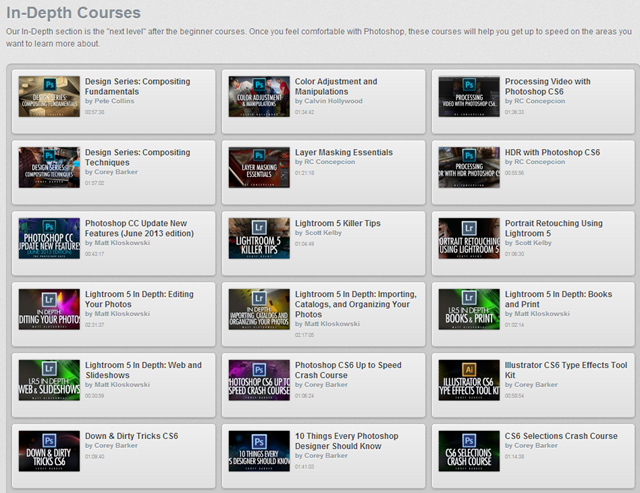
Task: Select 'by Corey Barker' under Illustrator CS6 Type Effects
Action: click(531, 384)
